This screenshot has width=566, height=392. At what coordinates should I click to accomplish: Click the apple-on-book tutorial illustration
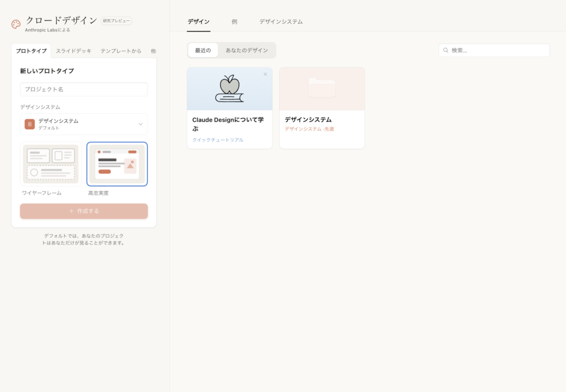click(x=229, y=89)
